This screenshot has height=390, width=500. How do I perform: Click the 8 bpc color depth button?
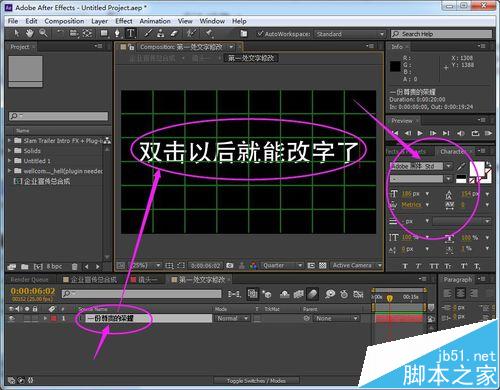[54, 267]
